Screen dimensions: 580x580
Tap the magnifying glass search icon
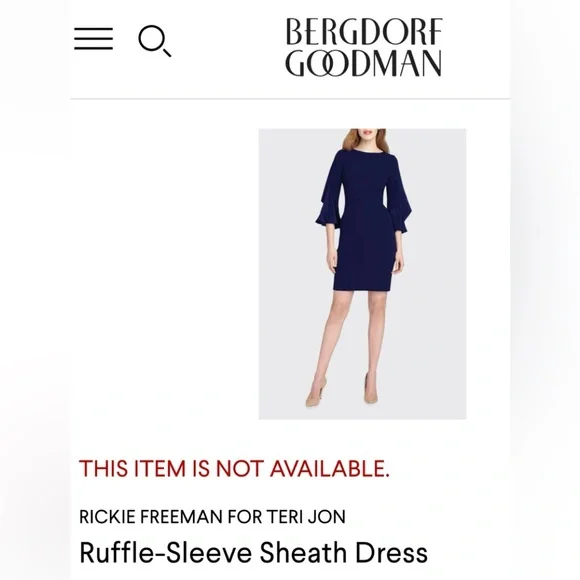[x=155, y=41]
